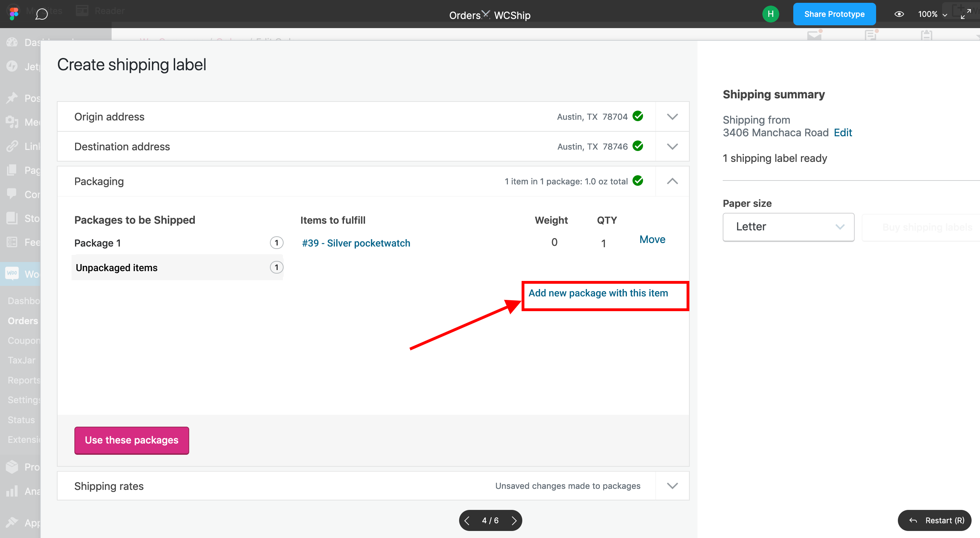Click the Analytics bar chart icon
This screenshot has width=980, height=538.
(x=12, y=491)
